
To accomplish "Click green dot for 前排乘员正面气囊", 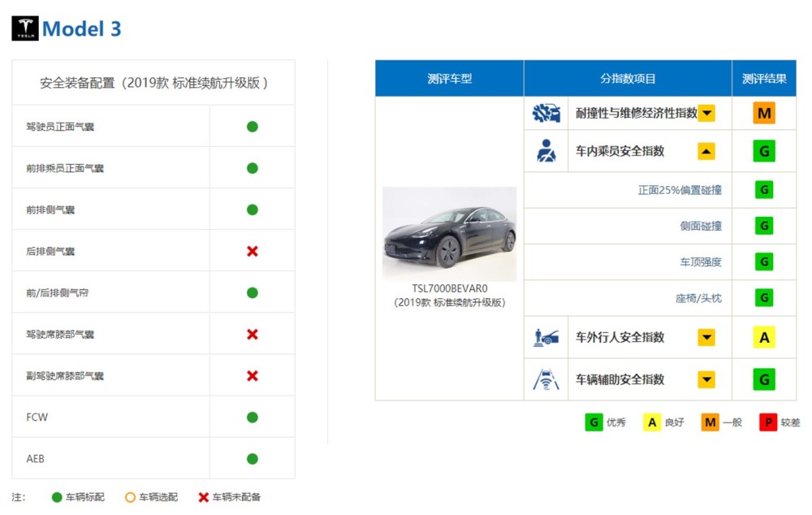I will coord(253,168).
